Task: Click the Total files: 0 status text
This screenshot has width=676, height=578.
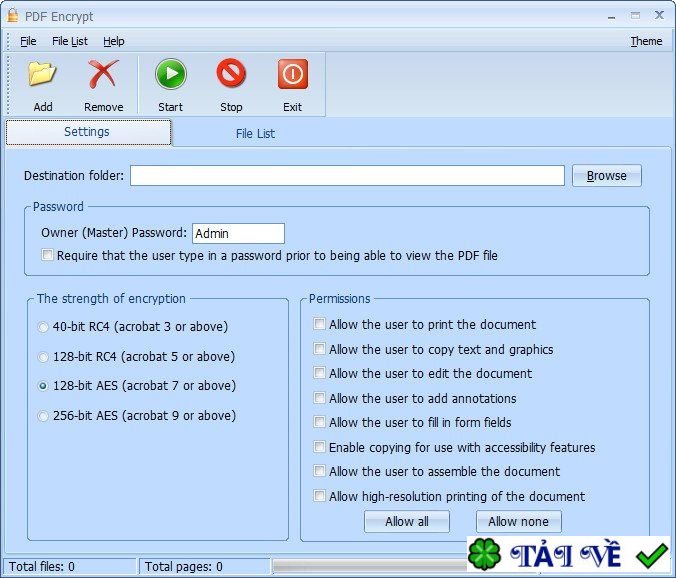Action: [42, 566]
